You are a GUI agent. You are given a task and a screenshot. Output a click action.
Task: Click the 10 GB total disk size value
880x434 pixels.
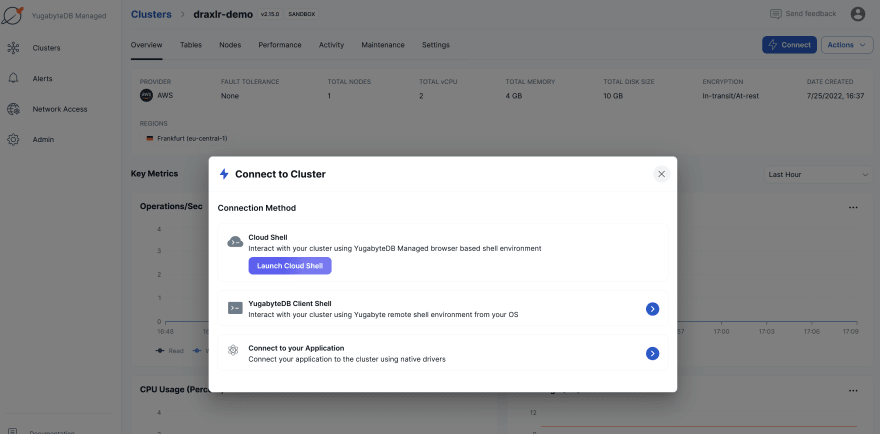(613, 96)
